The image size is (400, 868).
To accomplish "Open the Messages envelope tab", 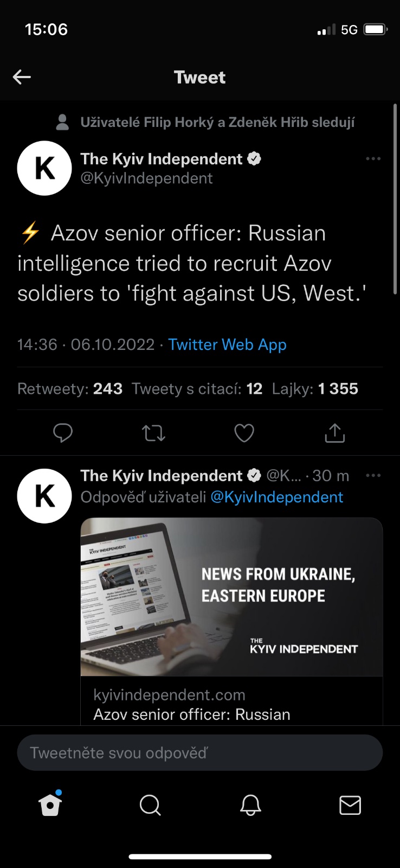I will [350, 805].
